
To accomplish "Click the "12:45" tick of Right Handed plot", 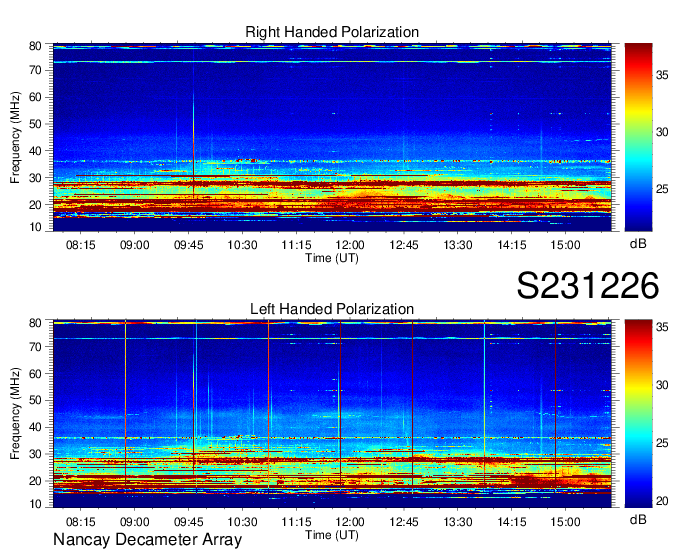I will click(404, 245).
